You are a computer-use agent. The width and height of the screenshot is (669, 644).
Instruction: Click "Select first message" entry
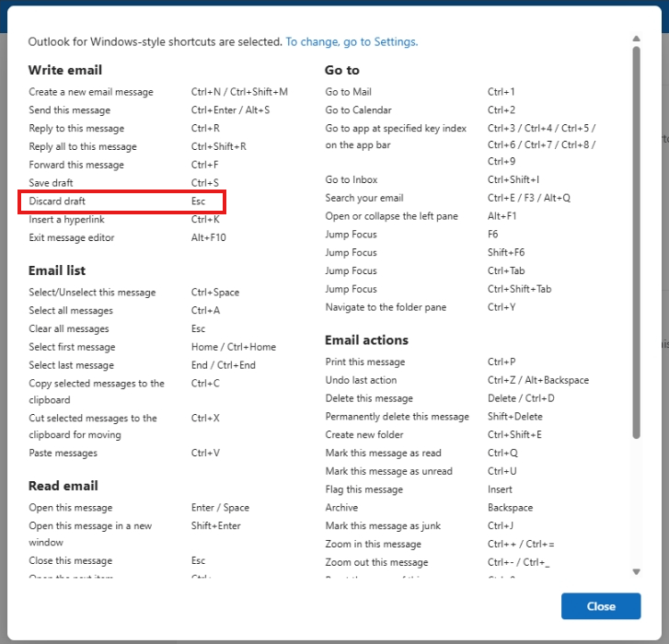click(72, 347)
